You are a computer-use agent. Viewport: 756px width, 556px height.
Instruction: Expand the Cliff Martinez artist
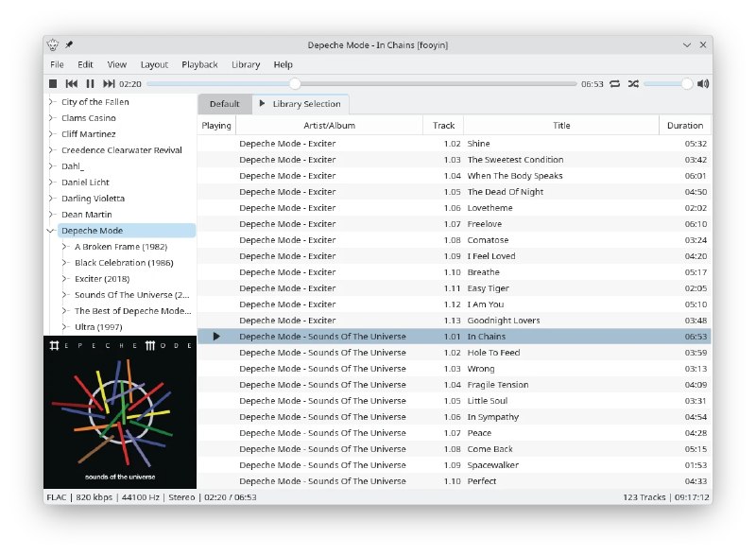pyautogui.click(x=52, y=134)
